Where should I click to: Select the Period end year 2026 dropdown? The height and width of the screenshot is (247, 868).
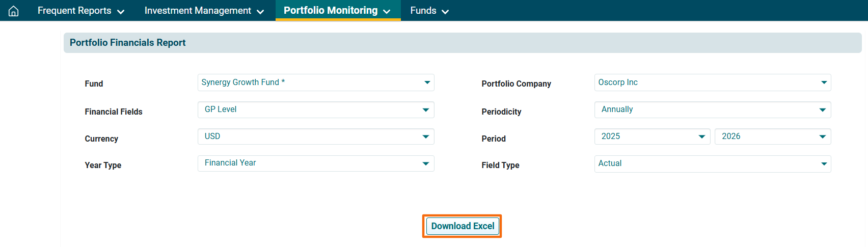(772, 136)
